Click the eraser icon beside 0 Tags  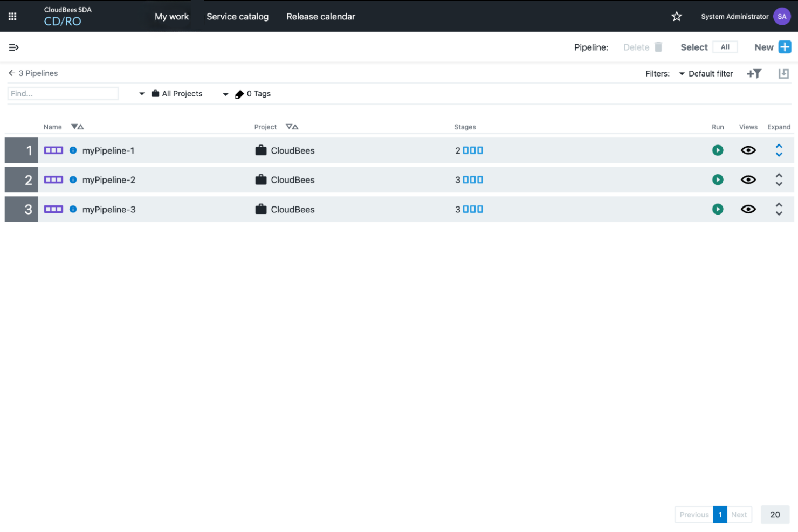coord(239,94)
